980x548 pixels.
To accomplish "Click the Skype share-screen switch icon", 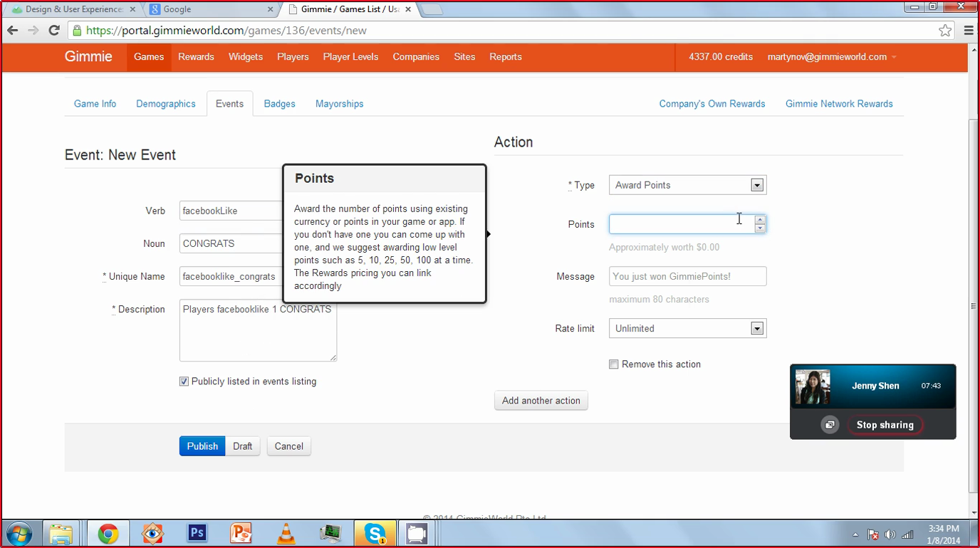I will 830,425.
